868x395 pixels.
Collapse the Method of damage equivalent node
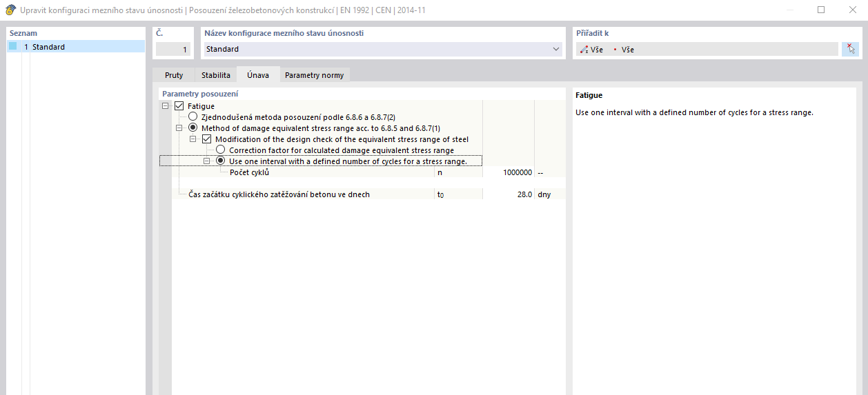[x=179, y=128]
